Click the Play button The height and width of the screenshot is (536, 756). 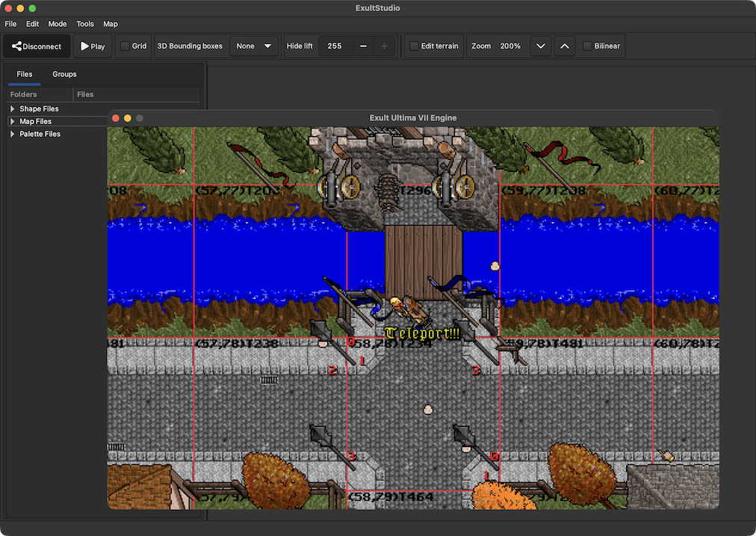click(x=93, y=46)
